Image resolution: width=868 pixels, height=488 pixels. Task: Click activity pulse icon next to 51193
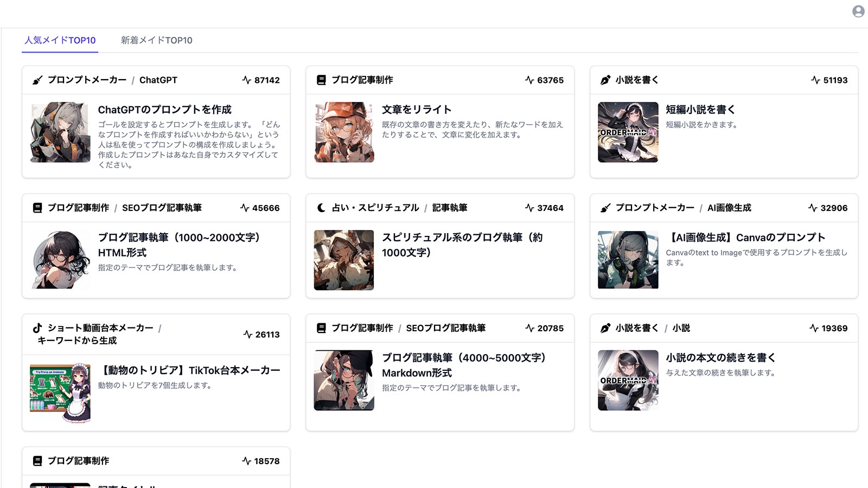(815, 80)
